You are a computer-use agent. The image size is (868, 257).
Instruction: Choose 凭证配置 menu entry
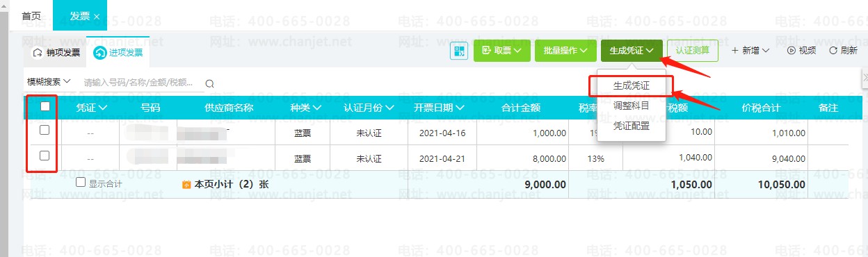[632, 126]
